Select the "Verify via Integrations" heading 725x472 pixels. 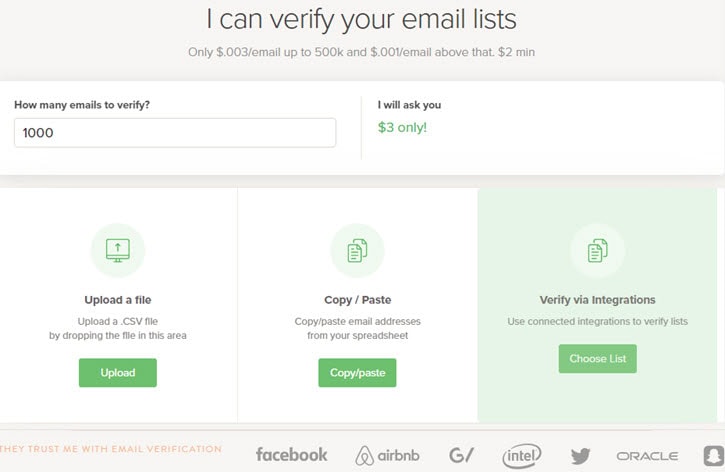click(x=597, y=299)
